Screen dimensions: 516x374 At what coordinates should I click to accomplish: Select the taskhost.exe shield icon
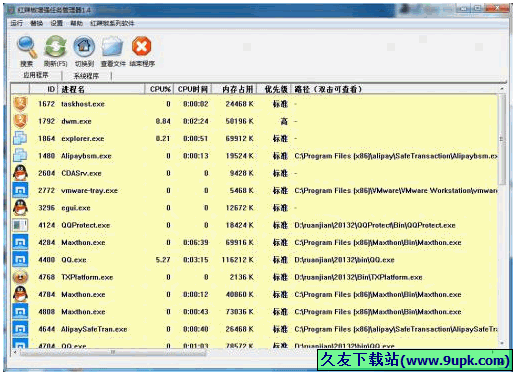(20, 104)
